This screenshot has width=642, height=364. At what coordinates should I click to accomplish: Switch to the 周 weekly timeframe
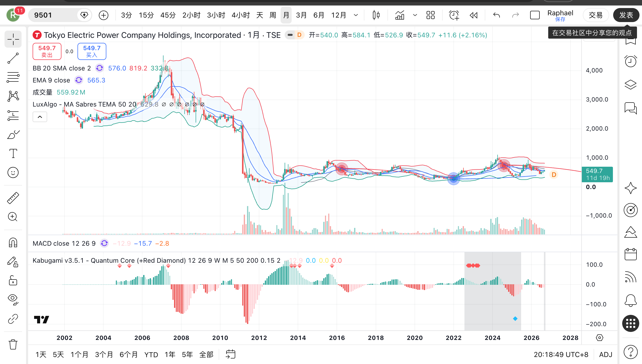273,15
